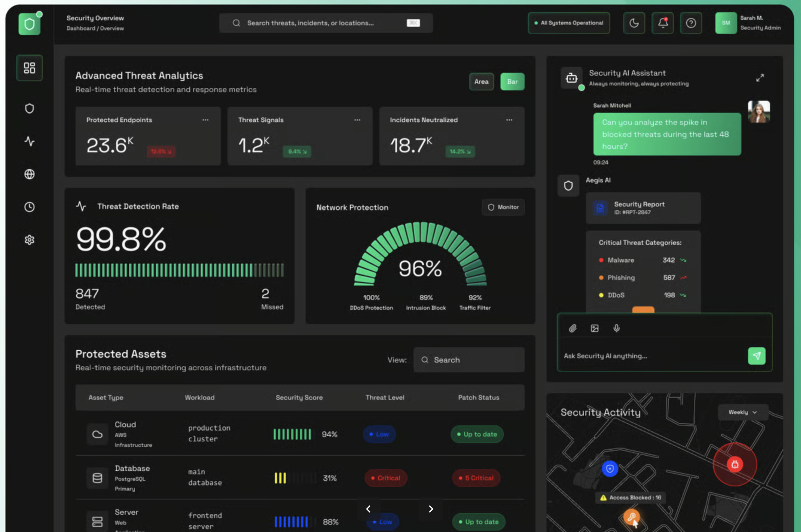Switch chart to Area view
This screenshot has width=801, height=532.
pyautogui.click(x=481, y=81)
